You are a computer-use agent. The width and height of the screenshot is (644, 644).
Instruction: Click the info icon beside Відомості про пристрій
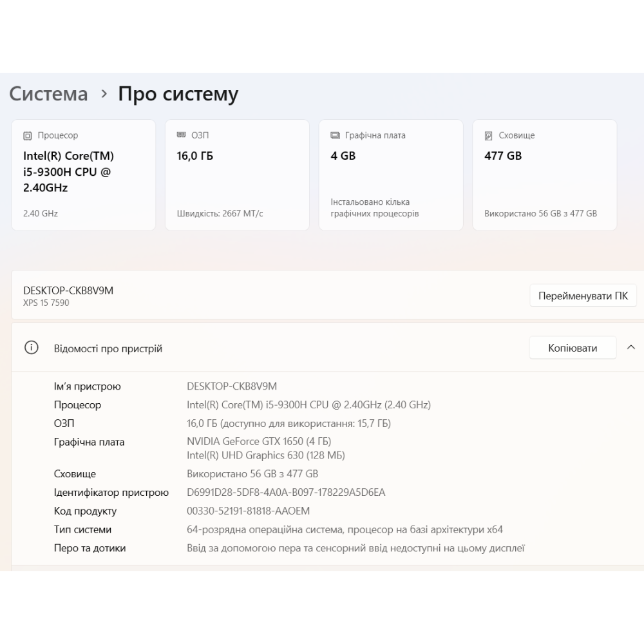click(x=31, y=348)
